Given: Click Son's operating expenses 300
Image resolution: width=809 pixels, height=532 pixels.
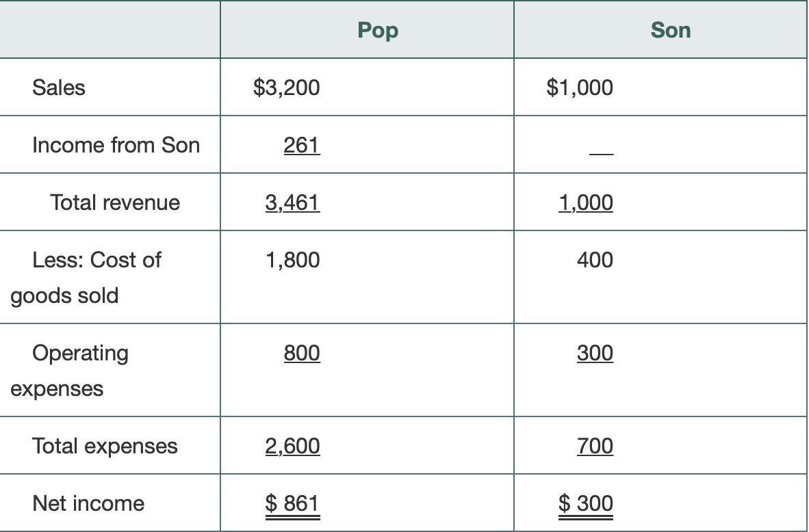Looking at the screenshot, I should 595,353.
